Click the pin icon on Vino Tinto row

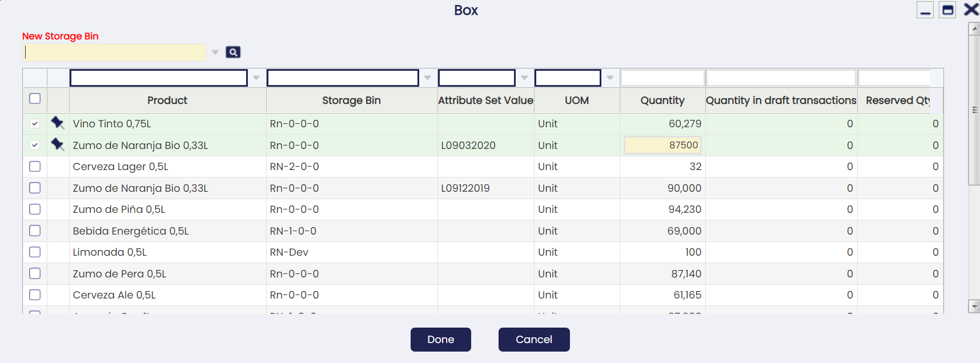pos(58,123)
